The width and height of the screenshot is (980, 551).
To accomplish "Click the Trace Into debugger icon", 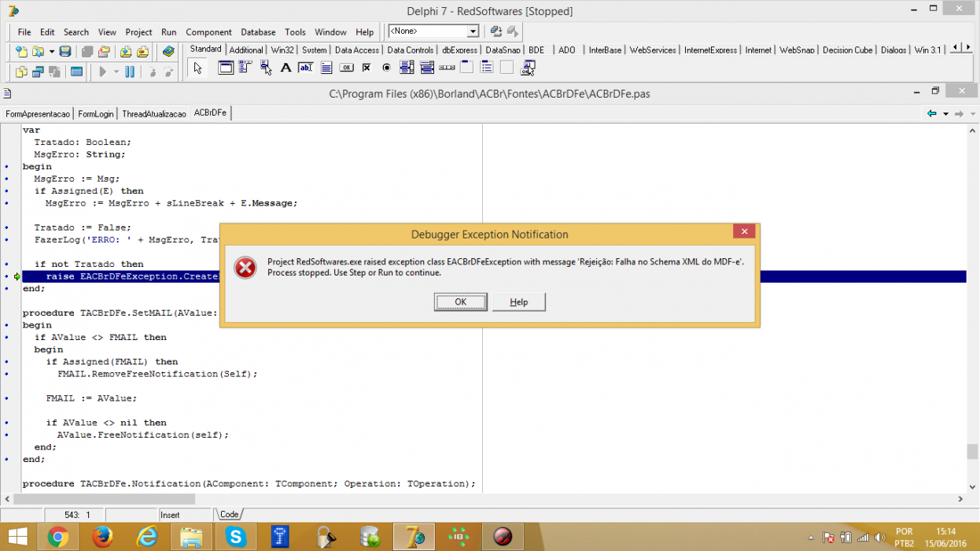I will (152, 72).
